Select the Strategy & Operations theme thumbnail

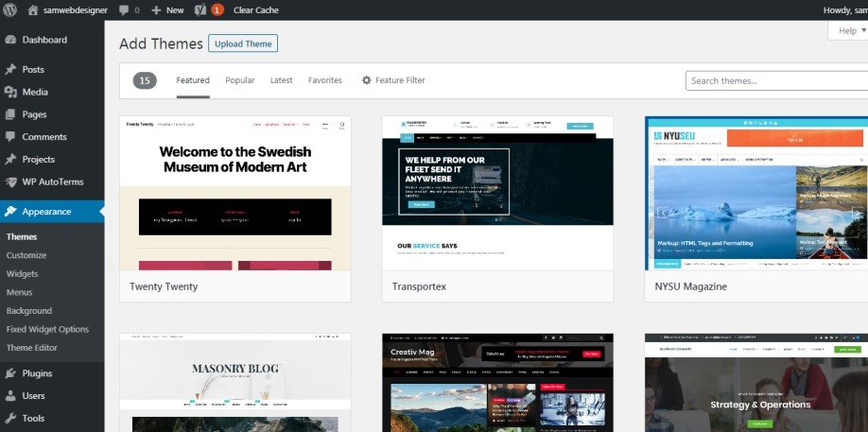pyautogui.click(x=756, y=383)
